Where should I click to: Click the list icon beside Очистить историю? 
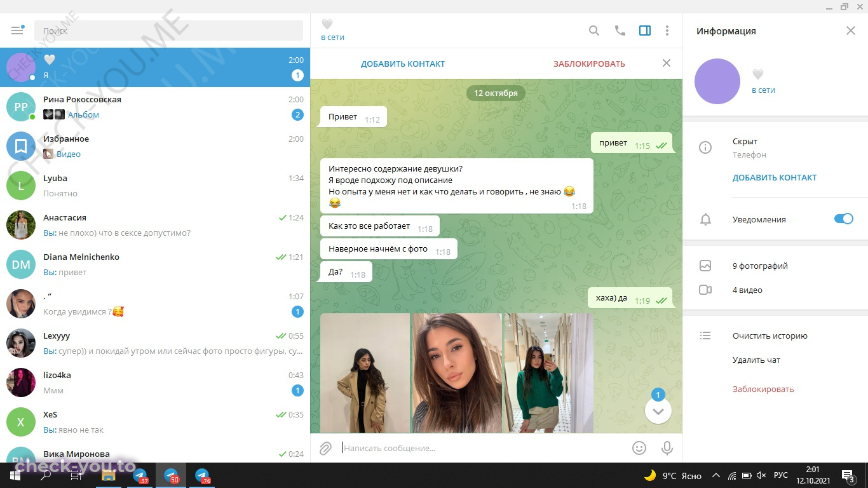[x=705, y=335]
